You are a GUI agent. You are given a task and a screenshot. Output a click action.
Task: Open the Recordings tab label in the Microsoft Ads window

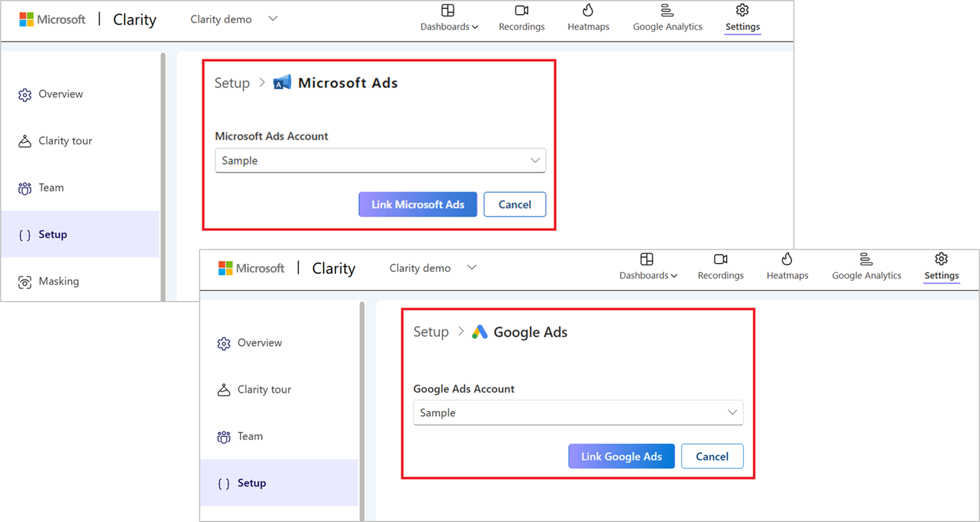click(522, 27)
